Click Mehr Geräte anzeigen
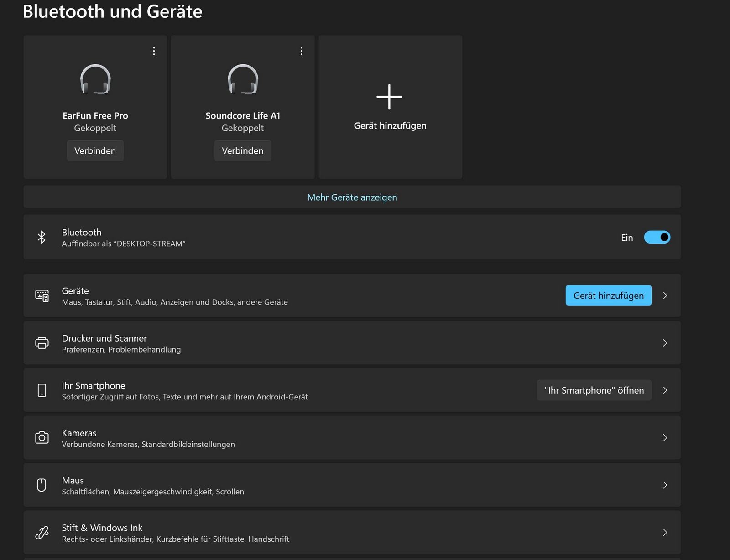The image size is (730, 560). 352,197
